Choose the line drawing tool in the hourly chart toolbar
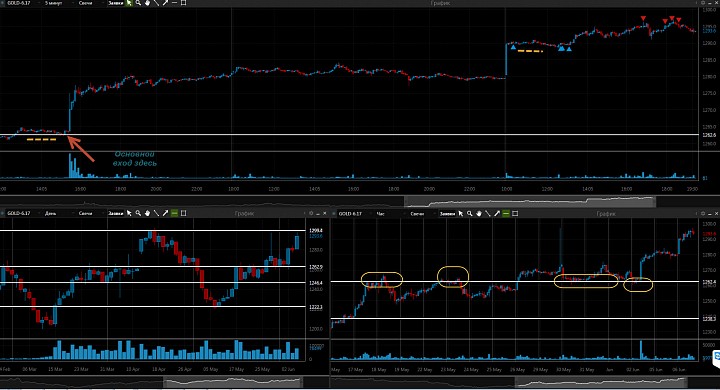 tap(488, 214)
